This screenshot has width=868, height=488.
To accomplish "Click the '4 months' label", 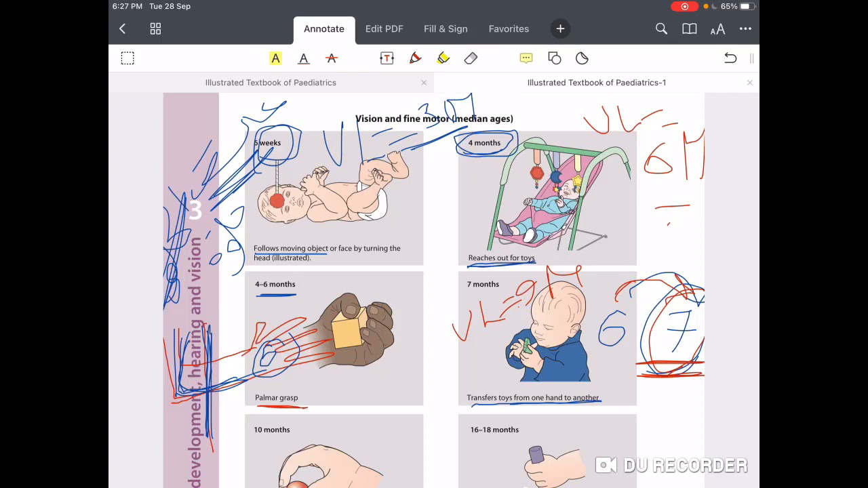I will [x=484, y=143].
